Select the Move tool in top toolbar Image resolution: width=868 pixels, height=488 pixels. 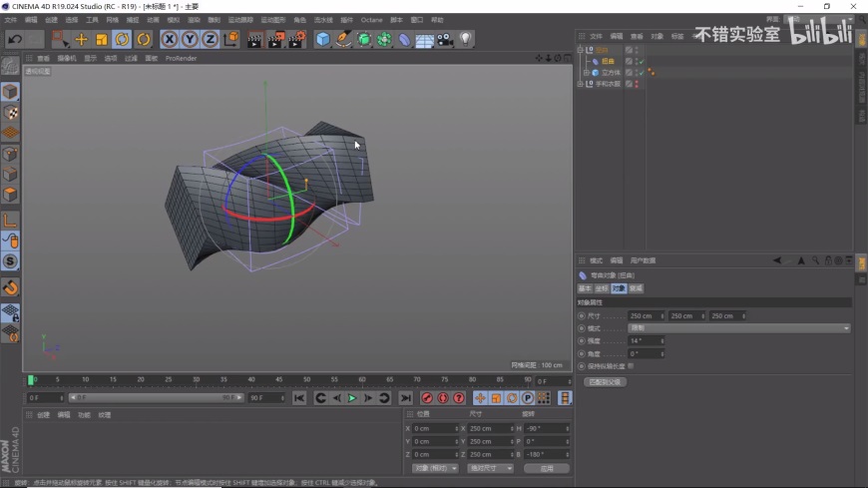[x=81, y=39]
